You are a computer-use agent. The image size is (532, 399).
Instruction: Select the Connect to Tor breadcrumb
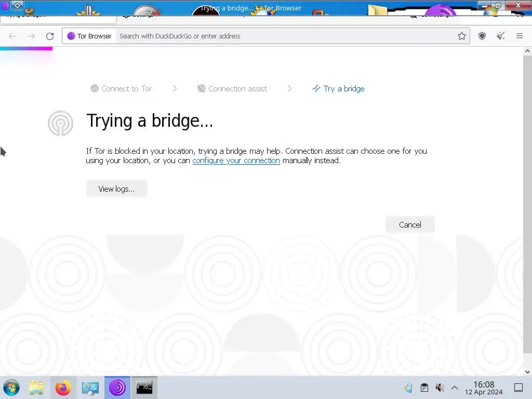point(121,88)
